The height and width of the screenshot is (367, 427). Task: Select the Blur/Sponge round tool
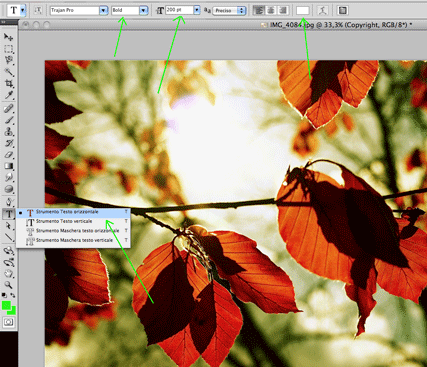[x=9, y=189]
